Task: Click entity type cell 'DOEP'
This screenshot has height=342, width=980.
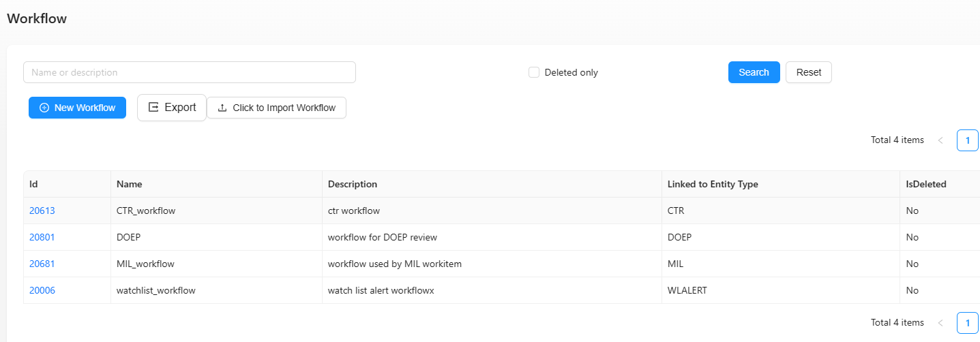Action: [780, 237]
